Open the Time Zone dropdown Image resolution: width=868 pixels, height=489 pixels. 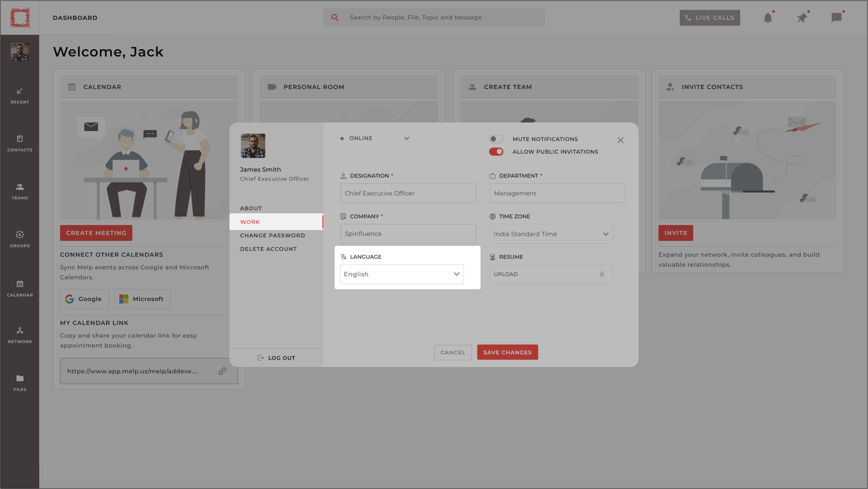pos(551,234)
